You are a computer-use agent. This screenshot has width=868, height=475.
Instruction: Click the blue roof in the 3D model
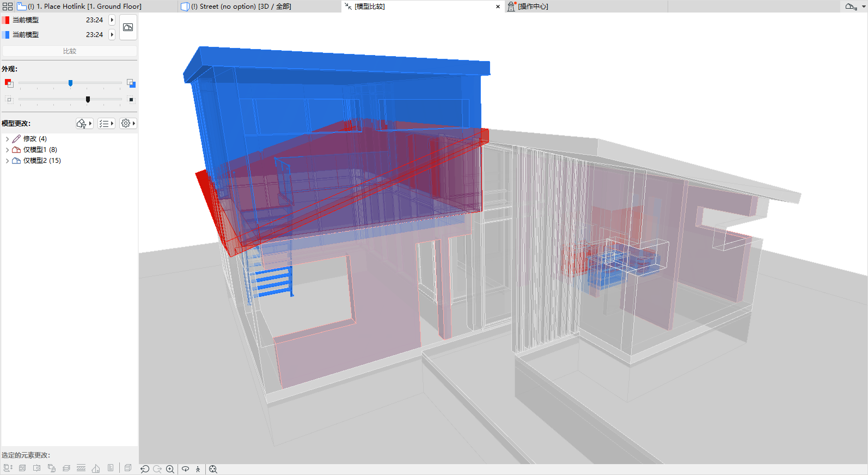[x=338, y=64]
